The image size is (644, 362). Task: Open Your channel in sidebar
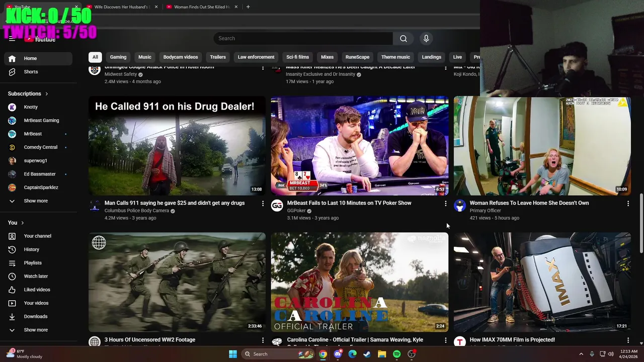coord(38,236)
